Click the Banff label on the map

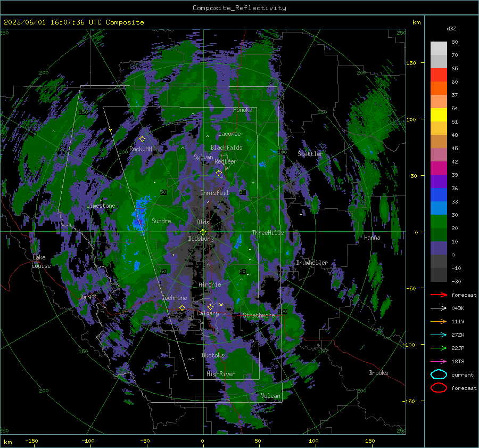pyautogui.click(x=88, y=297)
